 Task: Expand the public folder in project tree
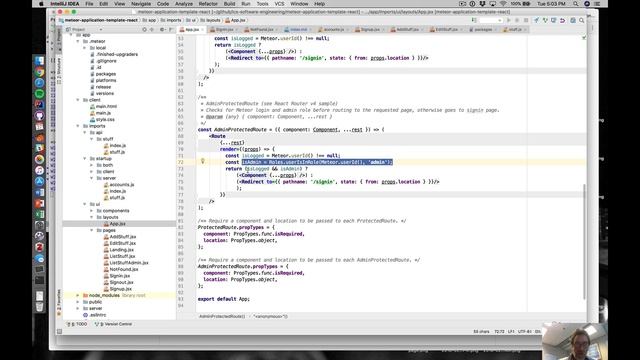click(78, 302)
